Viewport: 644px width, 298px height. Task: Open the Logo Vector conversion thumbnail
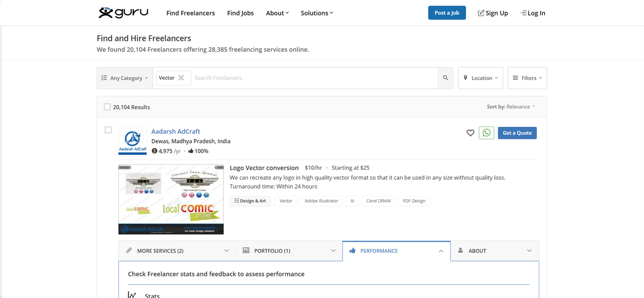click(171, 199)
